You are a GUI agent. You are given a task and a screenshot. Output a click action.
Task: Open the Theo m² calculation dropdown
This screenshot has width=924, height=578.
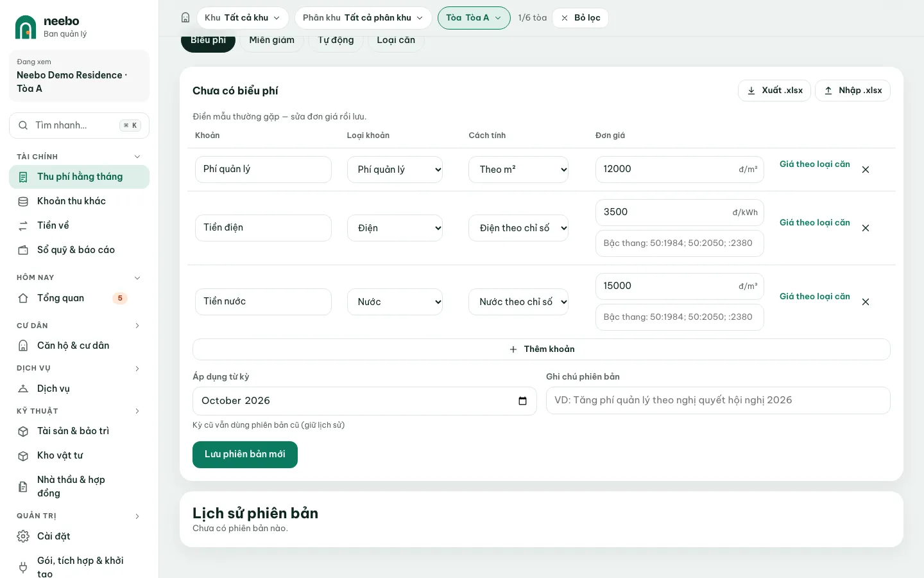[518, 170]
